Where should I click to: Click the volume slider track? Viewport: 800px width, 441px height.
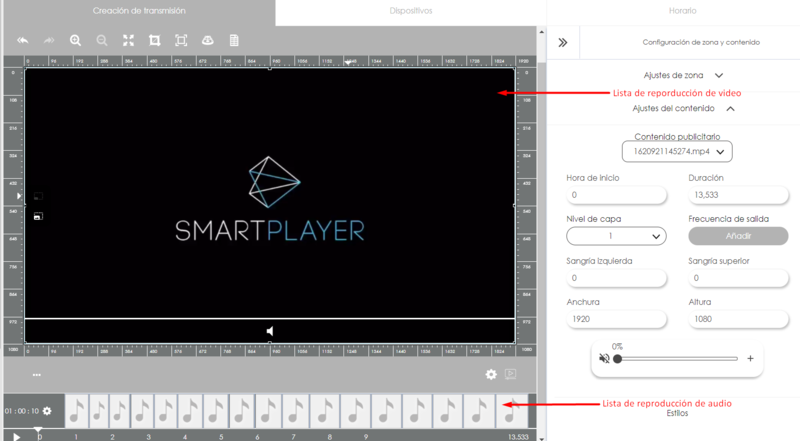(x=680, y=358)
